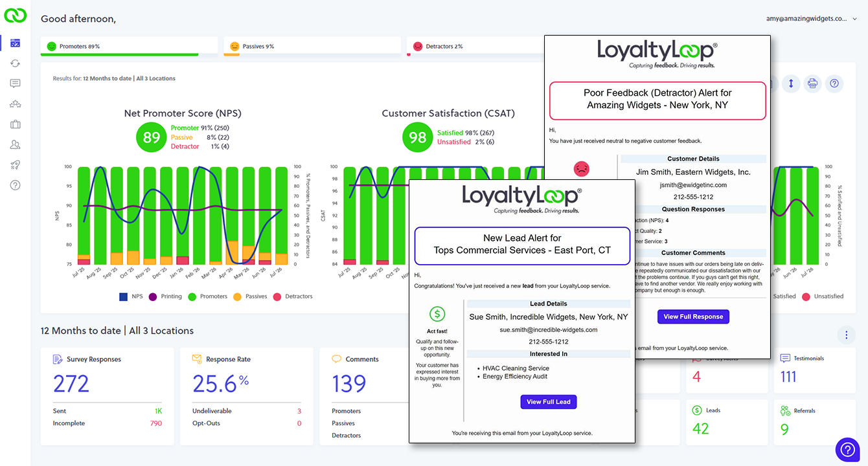Image resolution: width=868 pixels, height=466 pixels.
Task: Click the 42 leads value
Action: coord(700,428)
